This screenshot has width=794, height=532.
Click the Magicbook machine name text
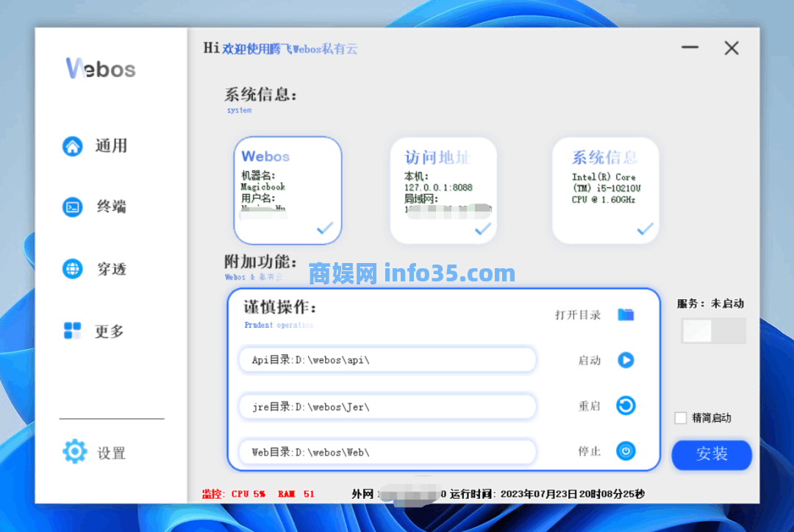coord(262,187)
